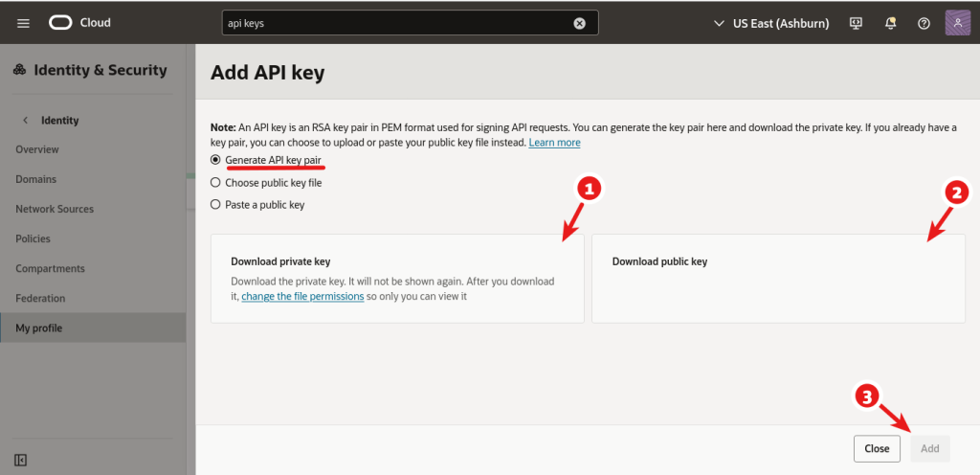Open the notifications bell
Image resolution: width=980 pixels, height=475 pixels.
(891, 23)
